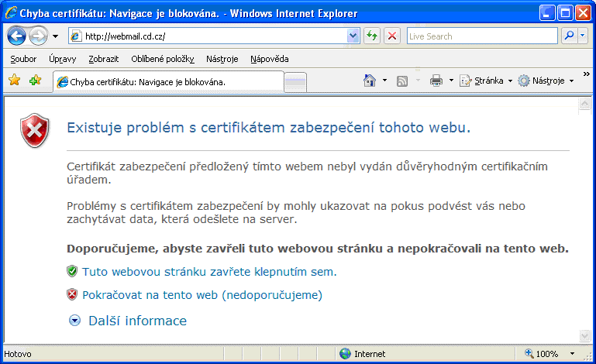Viewport: 596px width, 364px height.
Task: Click inside the Live Search field
Action: 481,36
